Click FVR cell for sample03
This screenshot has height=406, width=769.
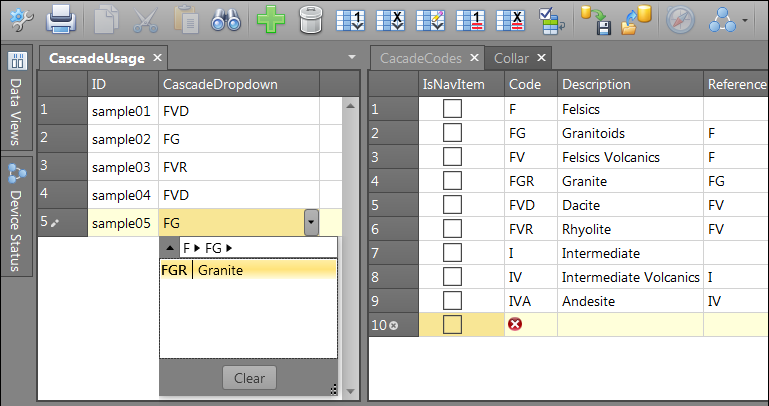239,167
